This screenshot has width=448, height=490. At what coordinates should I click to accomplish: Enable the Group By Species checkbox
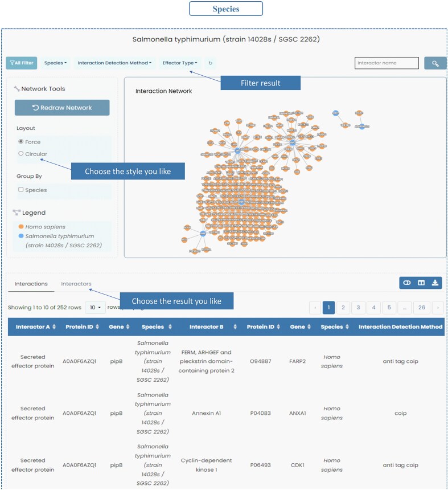[x=21, y=189]
